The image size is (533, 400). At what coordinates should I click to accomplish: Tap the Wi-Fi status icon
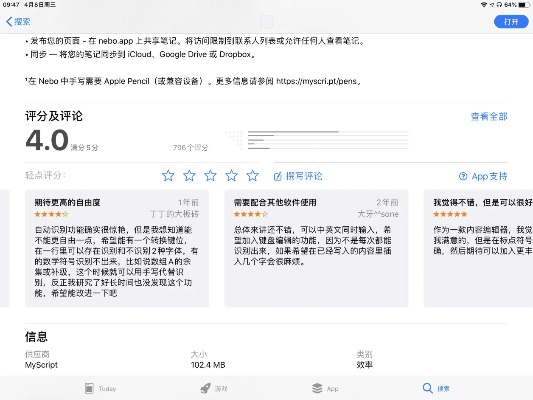(484, 5)
